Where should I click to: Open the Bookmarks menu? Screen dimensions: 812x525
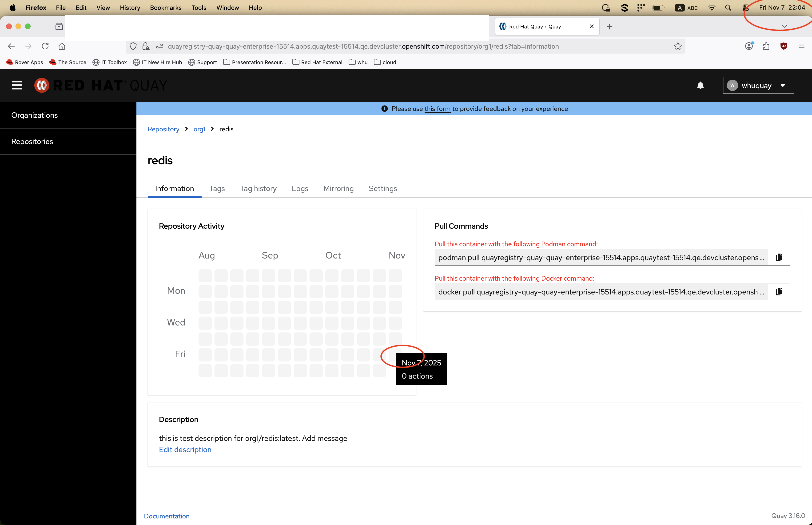[x=165, y=8]
